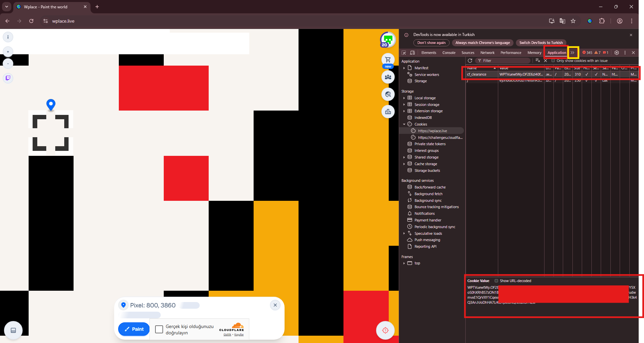The image size is (644, 343).
Task: Enable Only show cookies with an issue
Action: [x=553, y=61]
